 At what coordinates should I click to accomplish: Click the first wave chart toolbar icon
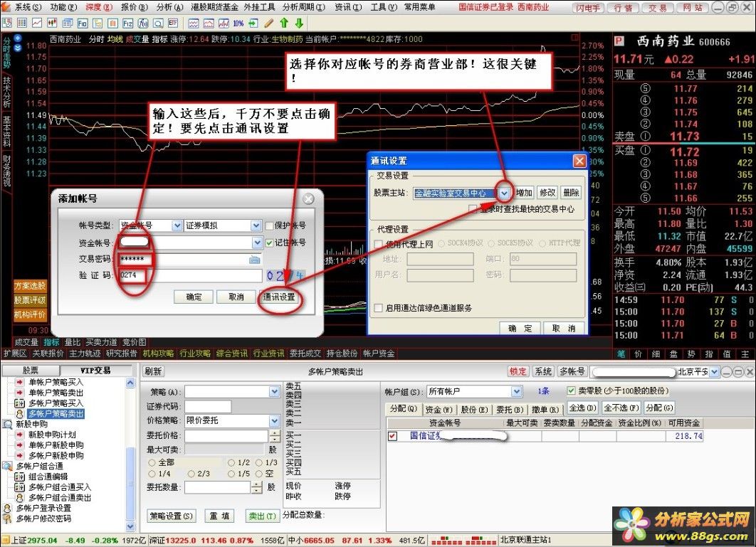194,23
